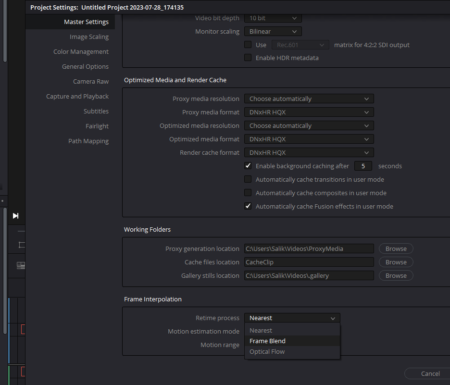Click Cache files location field
The width and height of the screenshot is (450, 385).
point(309,262)
